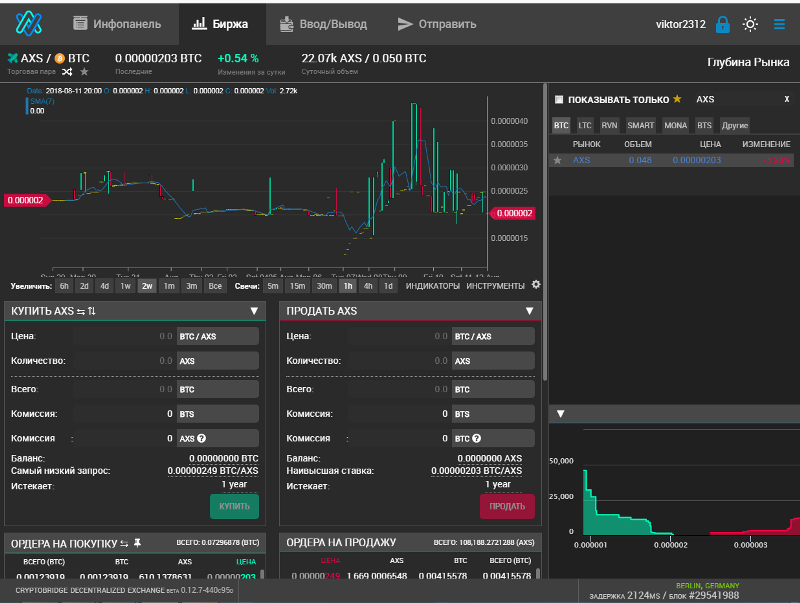
Task: Star the AXS/BTC pair as favorite
Action: click(x=84, y=72)
